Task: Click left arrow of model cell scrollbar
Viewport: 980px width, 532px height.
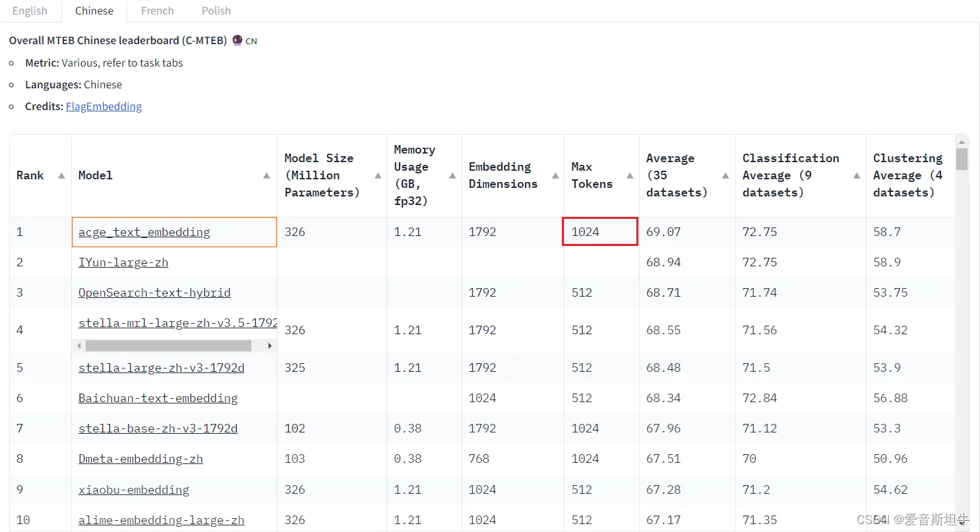Action: point(79,345)
